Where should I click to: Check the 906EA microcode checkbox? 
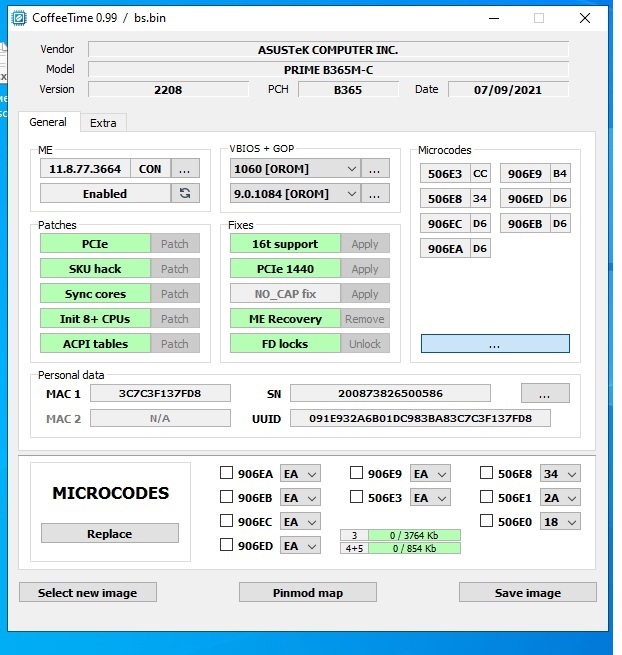(226, 473)
